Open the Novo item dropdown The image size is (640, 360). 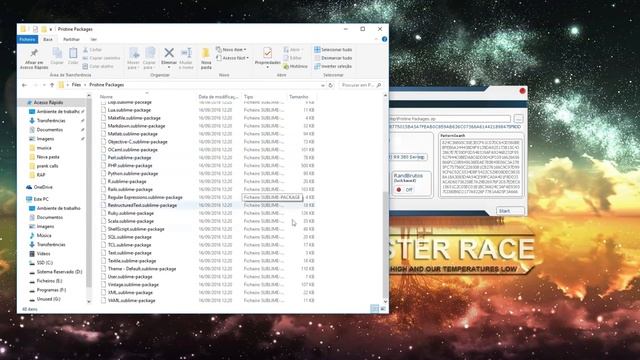pyautogui.click(x=231, y=50)
